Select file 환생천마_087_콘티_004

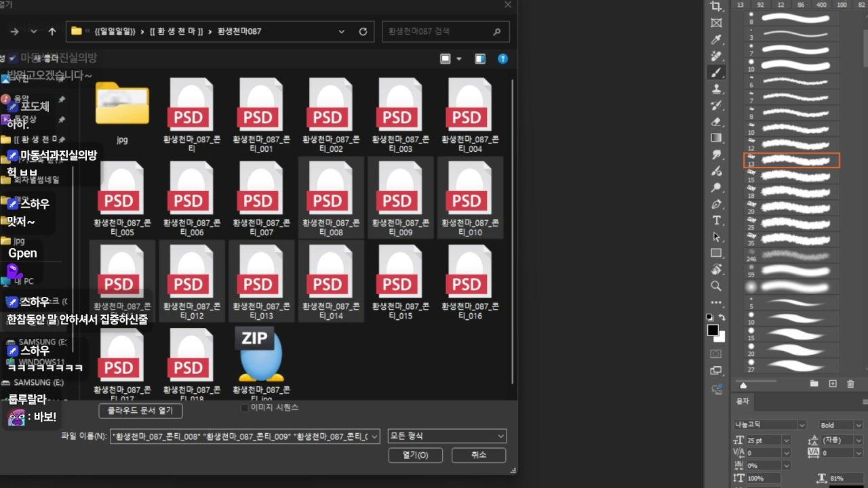tap(469, 115)
